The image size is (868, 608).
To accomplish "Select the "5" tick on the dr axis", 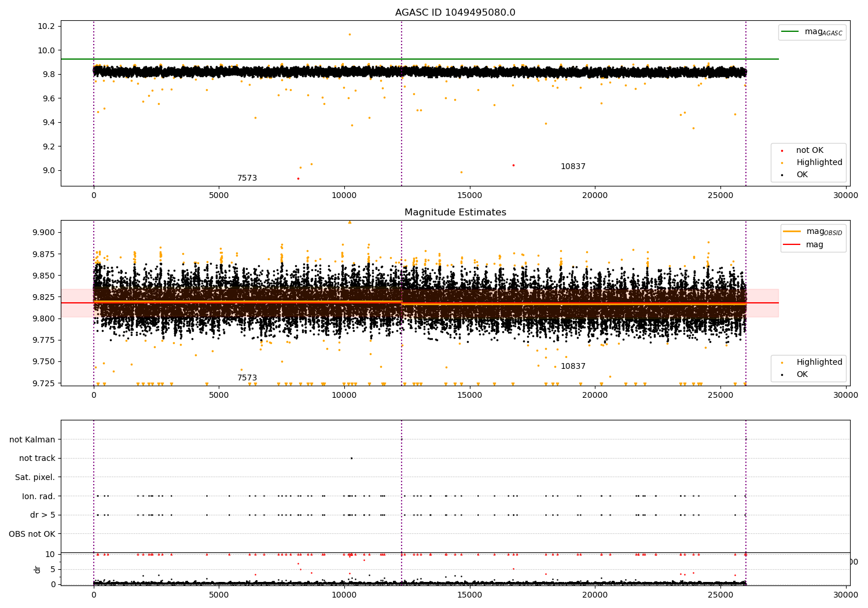I will point(53,570).
